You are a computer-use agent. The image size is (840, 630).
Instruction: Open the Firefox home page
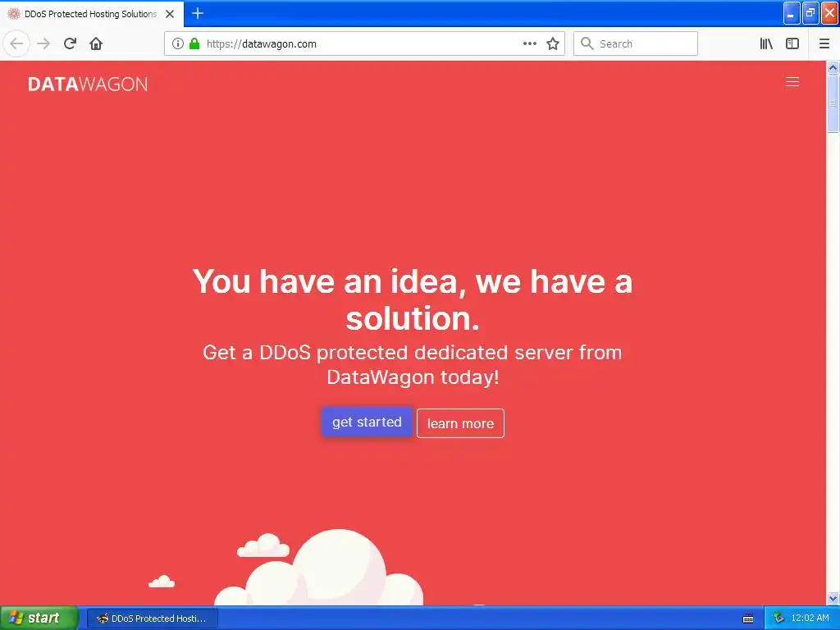coord(97,43)
